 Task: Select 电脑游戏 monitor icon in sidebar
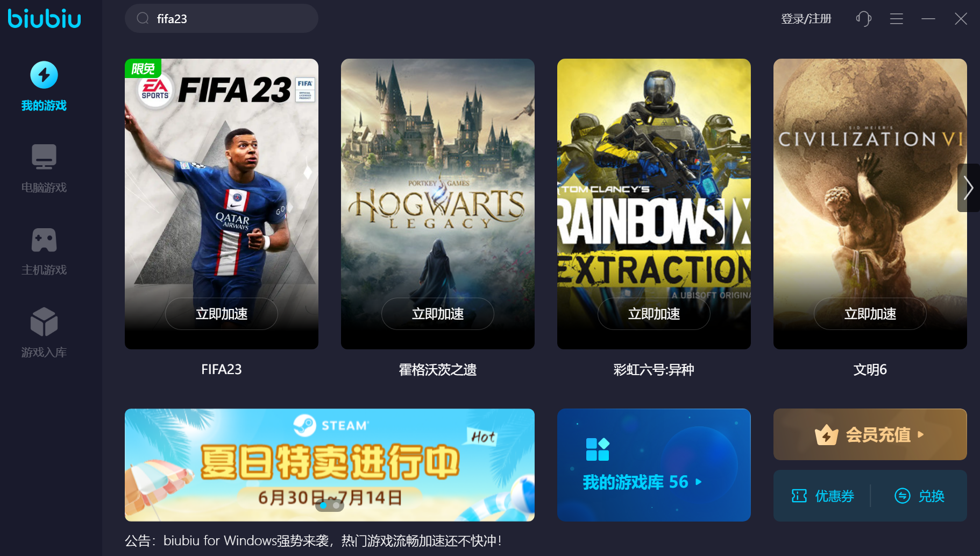(44, 157)
